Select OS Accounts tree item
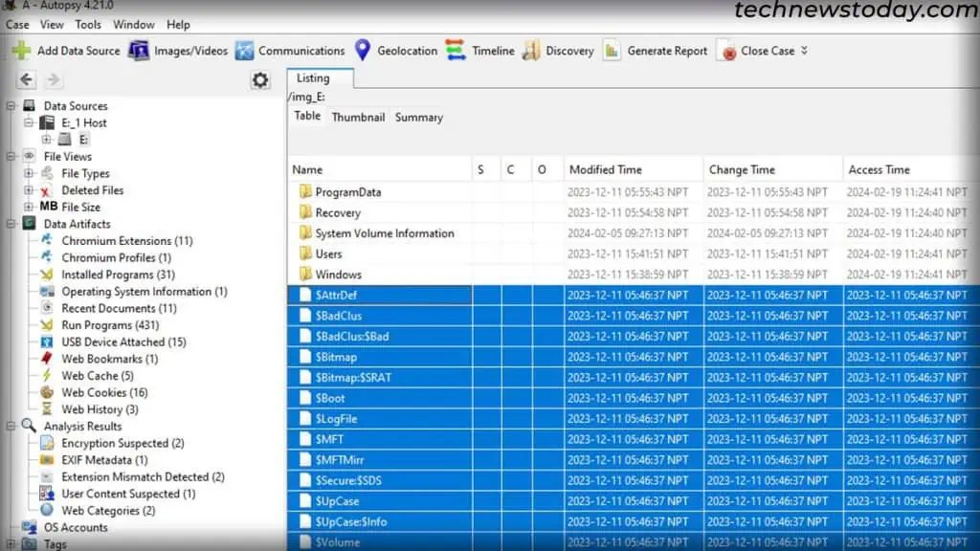This screenshot has height=551, width=980. point(75,527)
